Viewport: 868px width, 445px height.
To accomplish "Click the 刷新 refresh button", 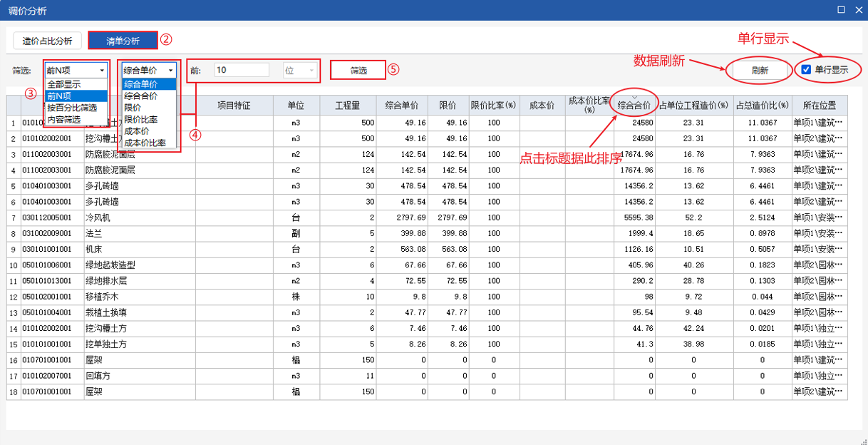I will coord(760,70).
